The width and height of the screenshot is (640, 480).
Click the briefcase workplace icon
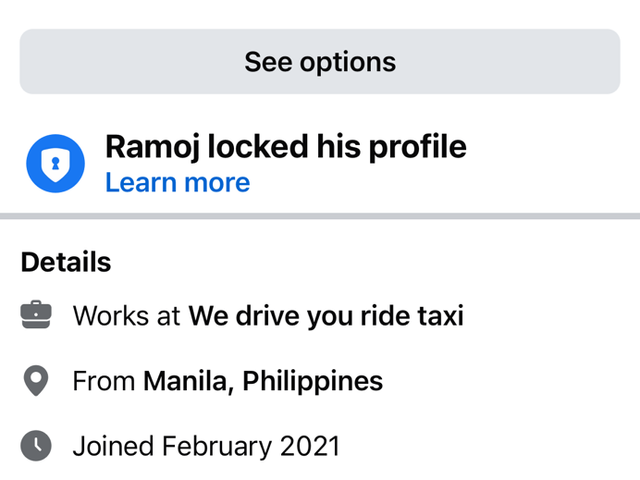[36, 315]
